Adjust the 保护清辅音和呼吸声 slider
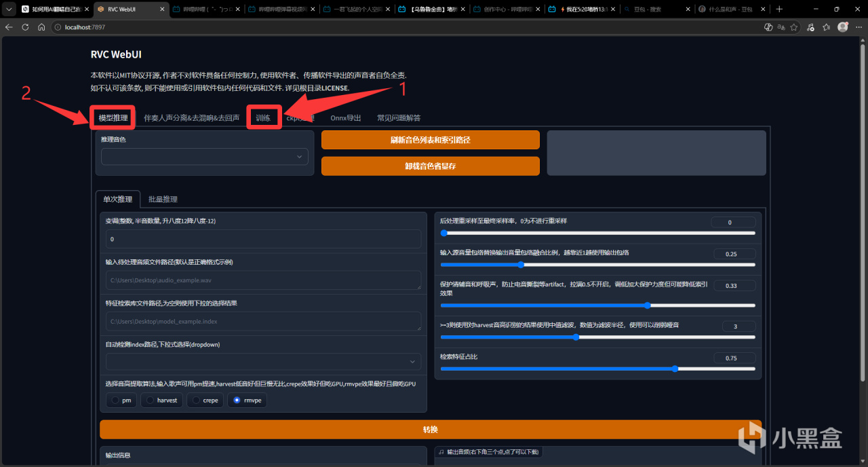The image size is (868, 467). point(597,305)
